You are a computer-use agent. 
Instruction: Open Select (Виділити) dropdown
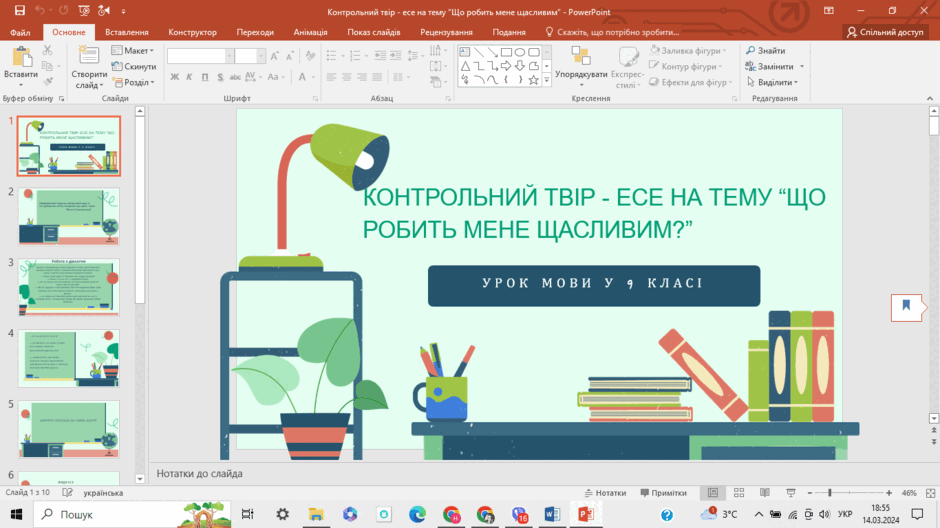[772, 82]
